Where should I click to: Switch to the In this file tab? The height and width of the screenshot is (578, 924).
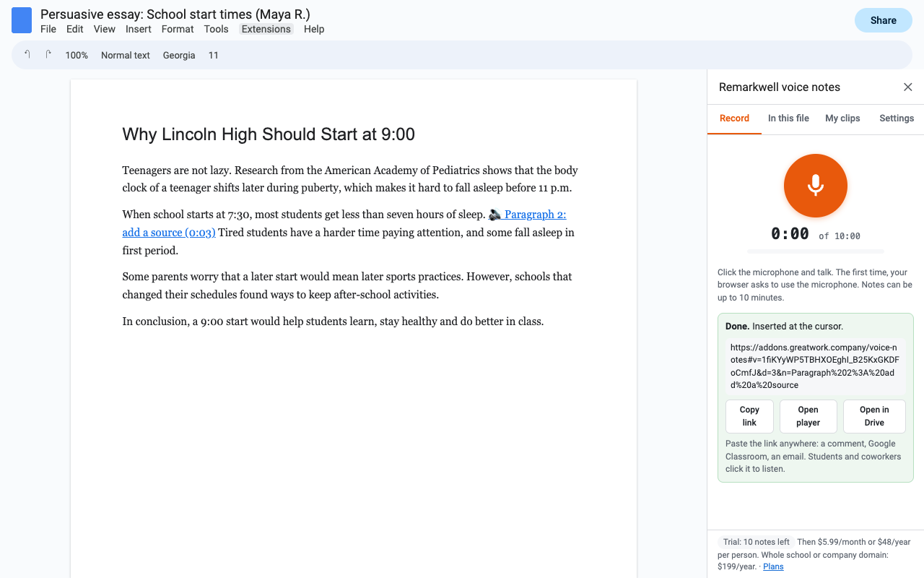point(788,118)
